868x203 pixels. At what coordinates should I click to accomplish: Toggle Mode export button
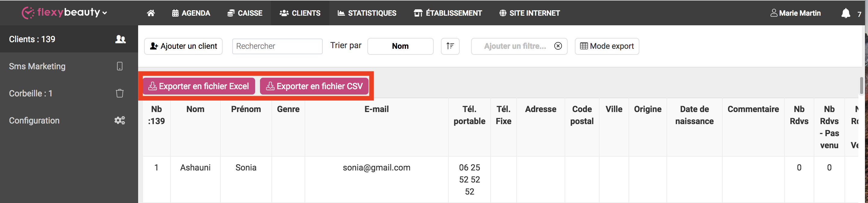point(607,46)
